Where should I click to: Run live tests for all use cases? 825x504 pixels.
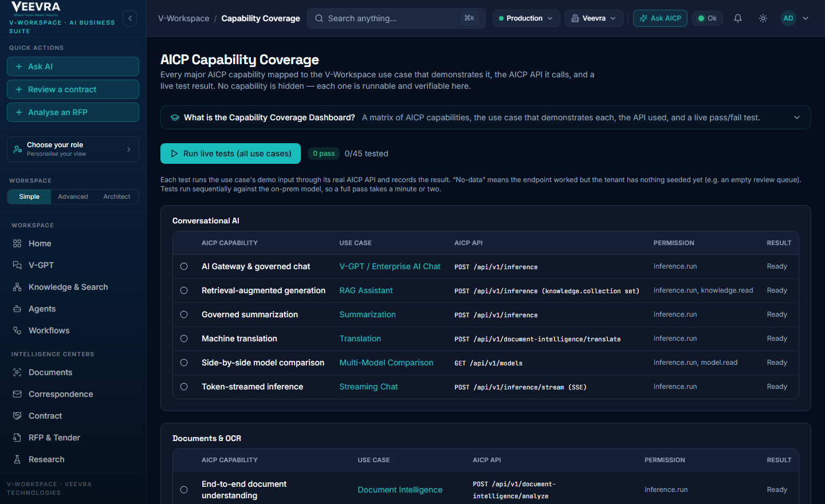[230, 153]
